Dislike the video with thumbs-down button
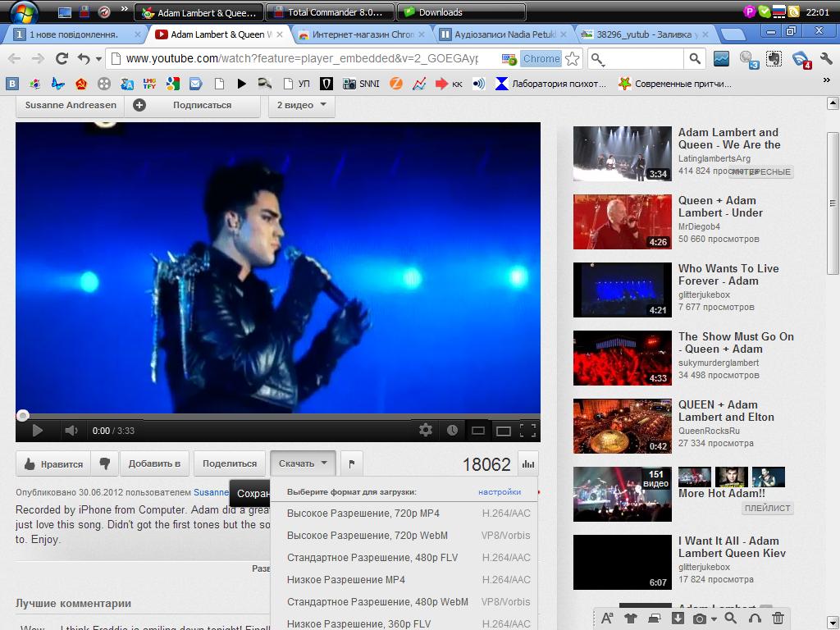This screenshot has width=840, height=630. tap(104, 463)
